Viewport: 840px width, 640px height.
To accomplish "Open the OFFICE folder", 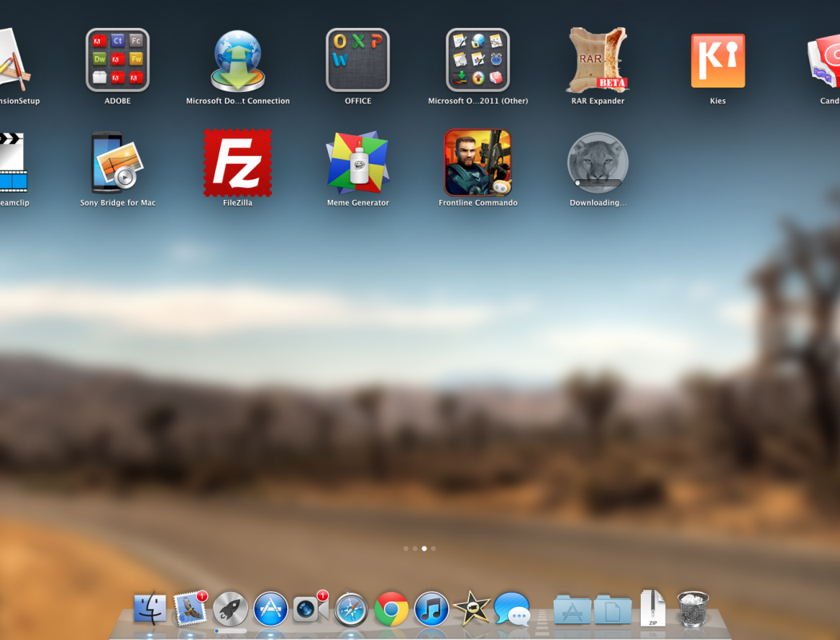I will pyautogui.click(x=358, y=61).
